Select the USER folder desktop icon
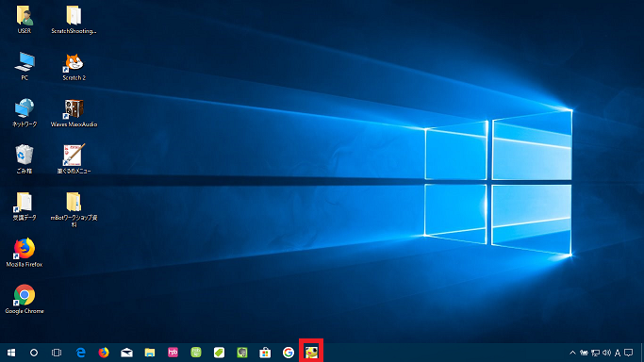The image size is (644, 362). 25,19
